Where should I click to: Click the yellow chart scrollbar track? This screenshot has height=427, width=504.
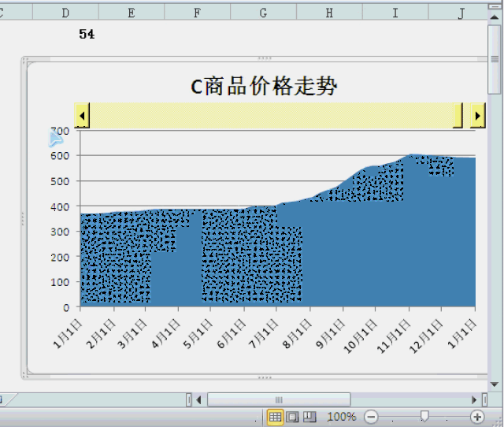[x=271, y=116]
